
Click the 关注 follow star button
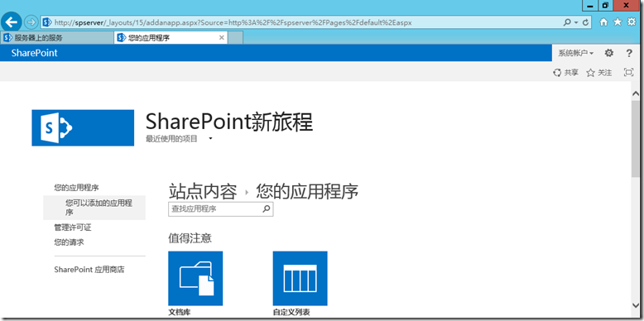[598, 73]
